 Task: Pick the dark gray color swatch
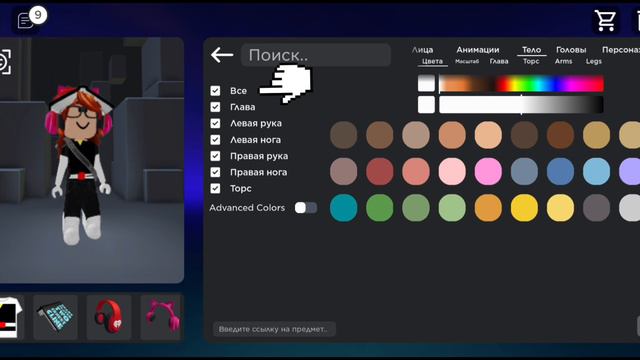coord(596,208)
